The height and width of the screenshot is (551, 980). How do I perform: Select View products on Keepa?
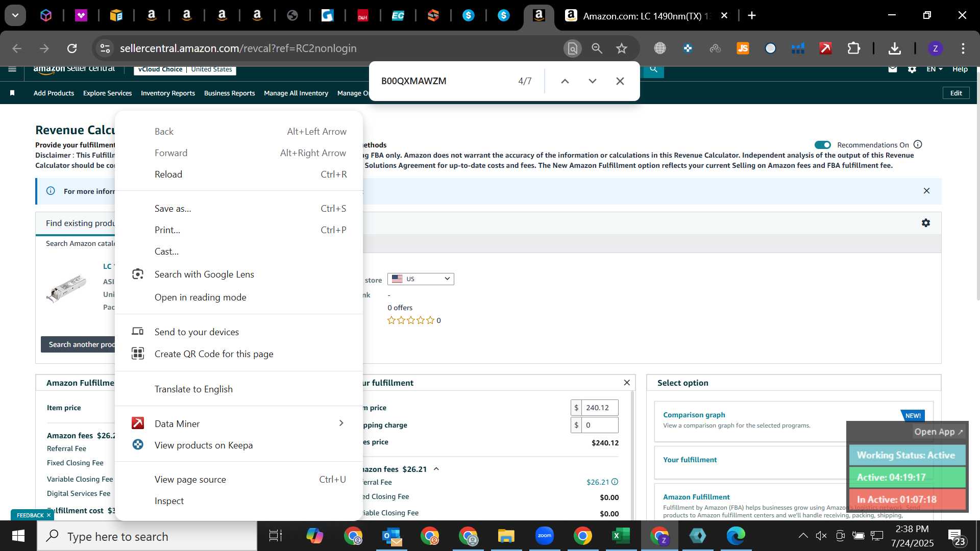pyautogui.click(x=238, y=445)
